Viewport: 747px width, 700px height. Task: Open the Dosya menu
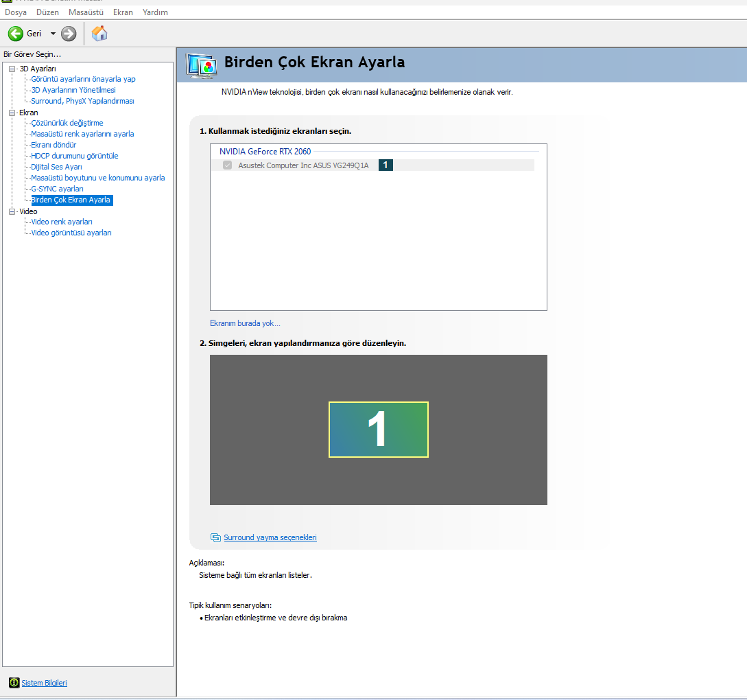[x=16, y=12]
